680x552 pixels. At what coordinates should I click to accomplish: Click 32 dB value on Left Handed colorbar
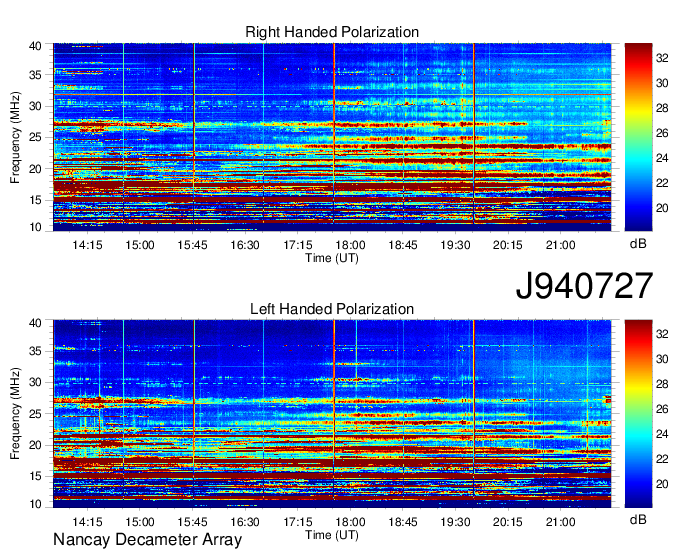[x=662, y=334]
